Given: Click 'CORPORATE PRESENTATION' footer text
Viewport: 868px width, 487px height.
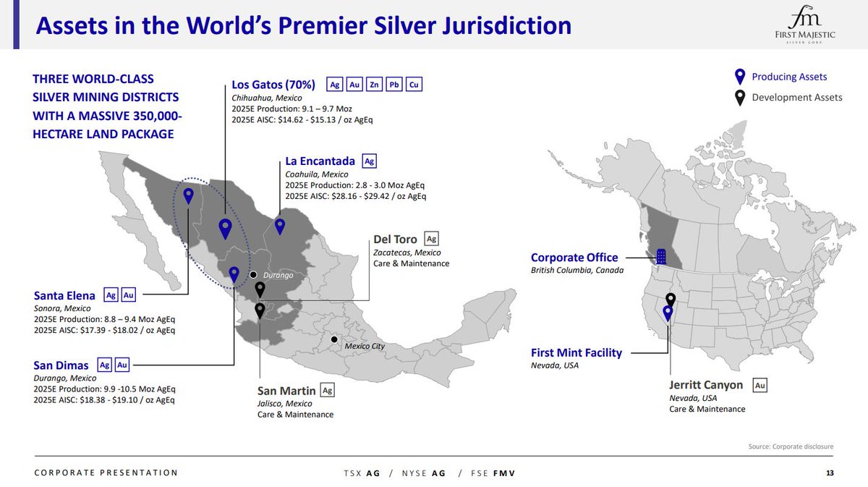Looking at the screenshot, I should pyautogui.click(x=106, y=473).
